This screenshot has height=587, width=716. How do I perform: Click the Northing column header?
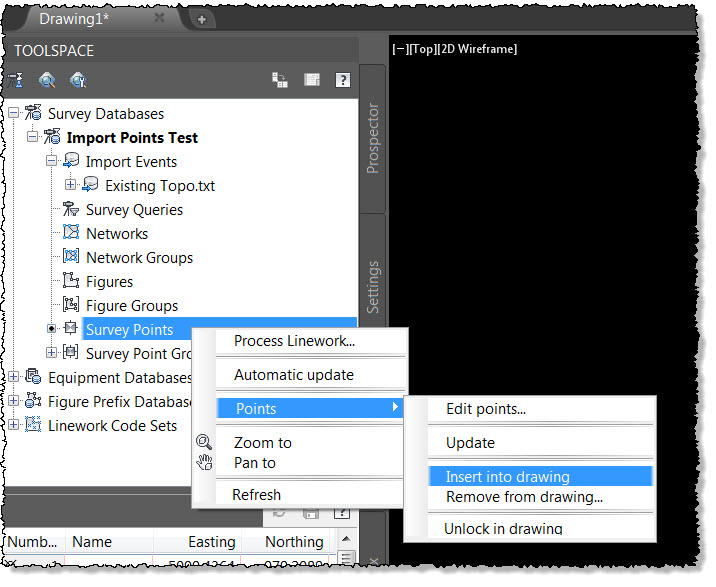click(x=287, y=541)
